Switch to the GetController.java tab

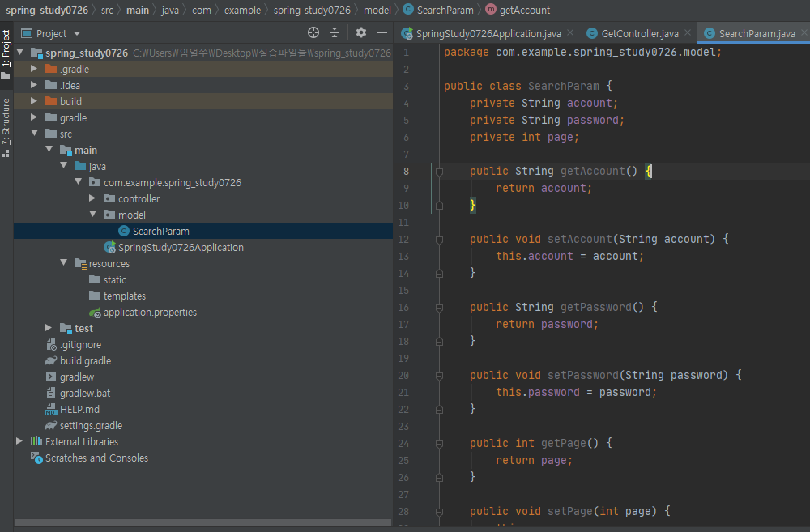638,34
